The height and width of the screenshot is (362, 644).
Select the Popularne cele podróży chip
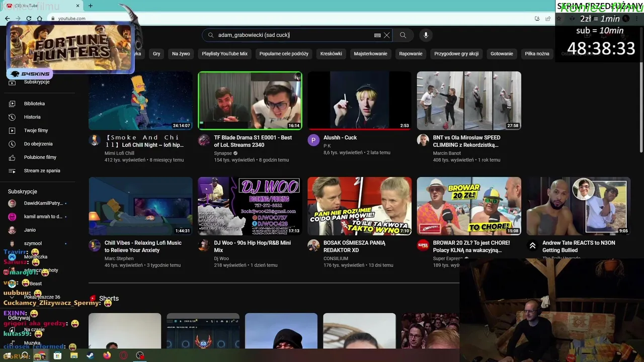click(284, 54)
